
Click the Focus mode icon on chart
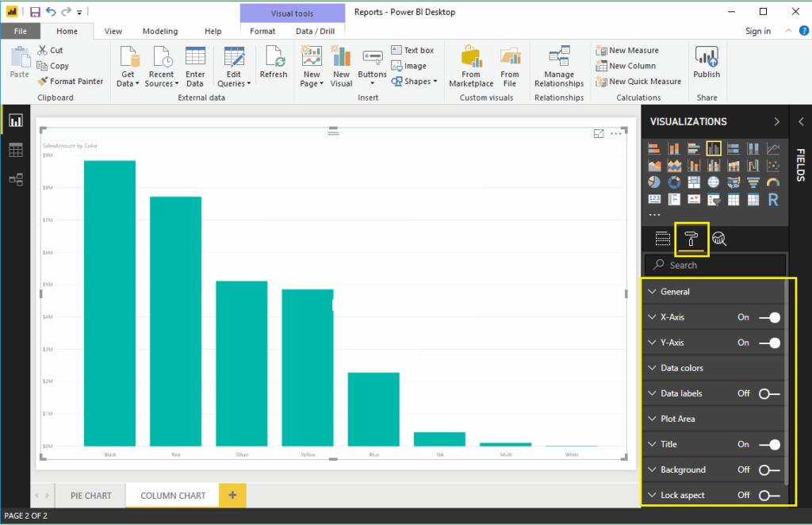tap(599, 133)
